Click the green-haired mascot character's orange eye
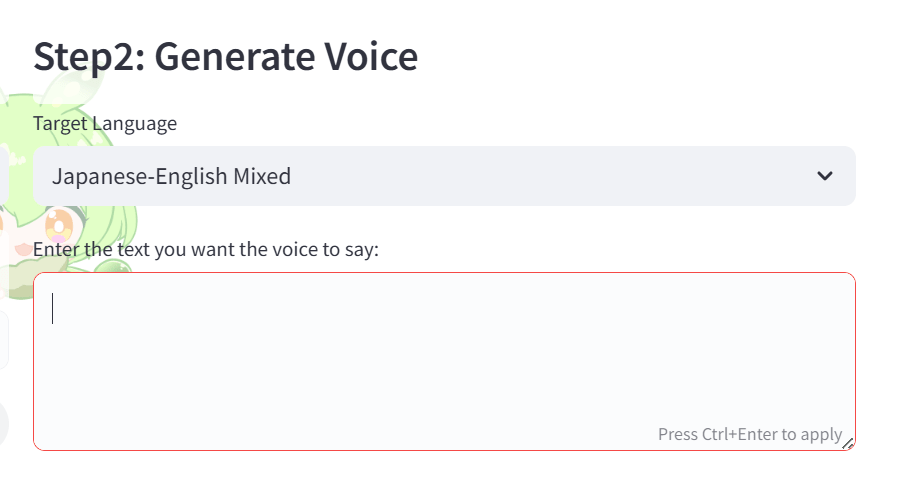This screenshot has height=483, width=903. click(62, 220)
